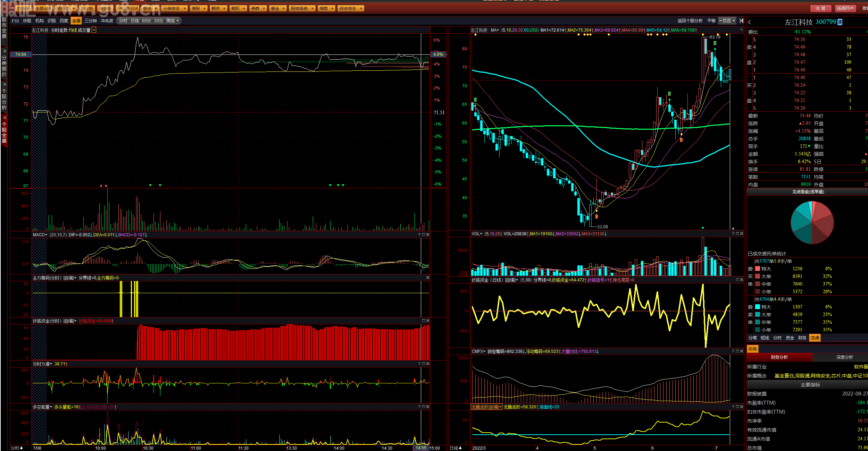Maximize the 抄底资金(日线) panel

(x=737, y=280)
